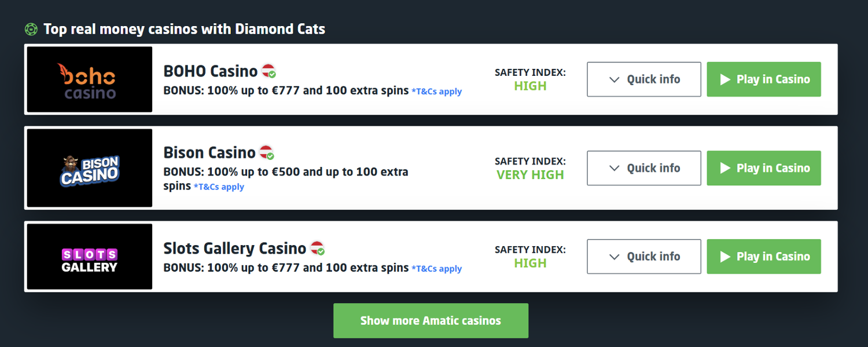Open T&Cs apply link for Slots Gallery
This screenshot has width=868, height=347.
pos(436,269)
